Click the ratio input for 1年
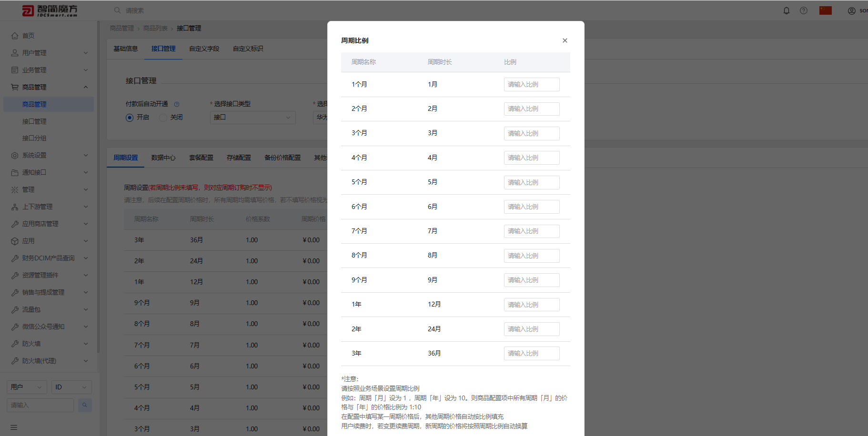This screenshot has width=868, height=436. tap(532, 305)
